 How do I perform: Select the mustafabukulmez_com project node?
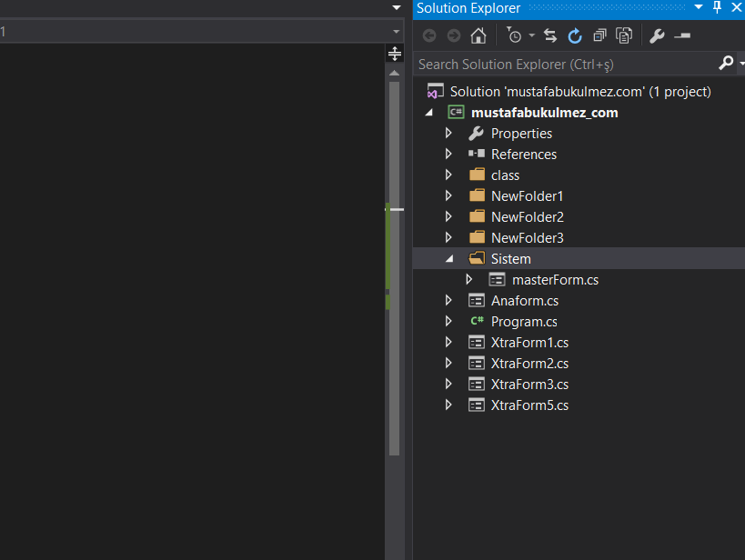pyautogui.click(x=544, y=113)
